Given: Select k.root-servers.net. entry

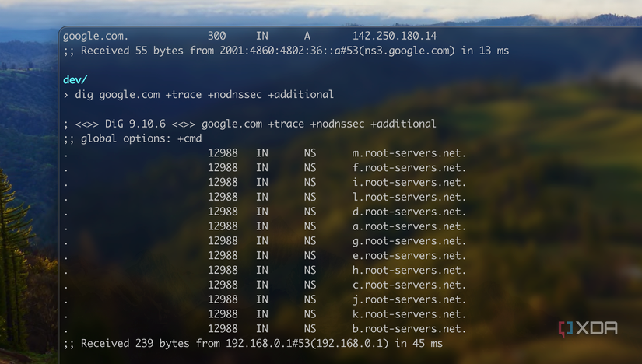Looking at the screenshot, I should [x=409, y=314].
